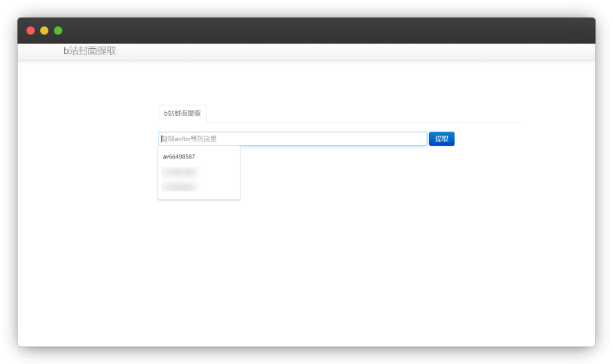Choose av66408587 from the suggestion list
The width and height of the screenshot is (613, 364).
click(179, 156)
